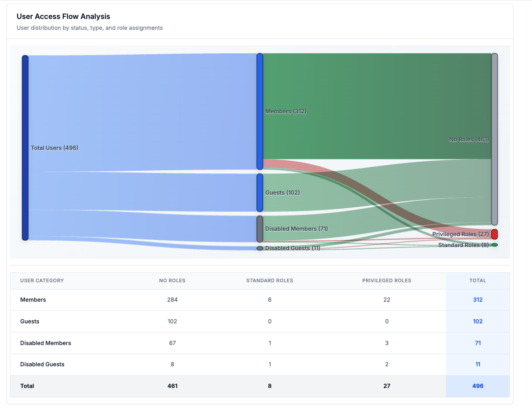Select the Guests node bar
The width and height of the screenshot is (532, 411).
pyautogui.click(x=260, y=192)
